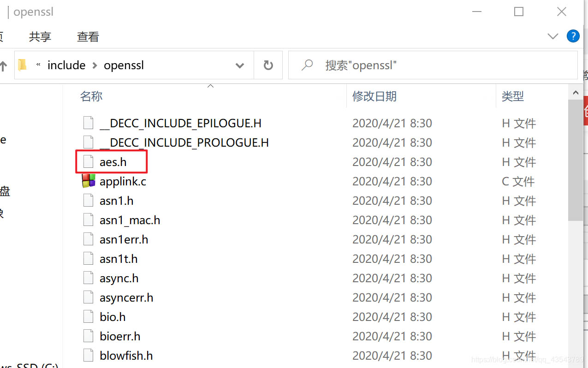Open Explorer help with the blue question icon
588x368 pixels.
click(573, 36)
